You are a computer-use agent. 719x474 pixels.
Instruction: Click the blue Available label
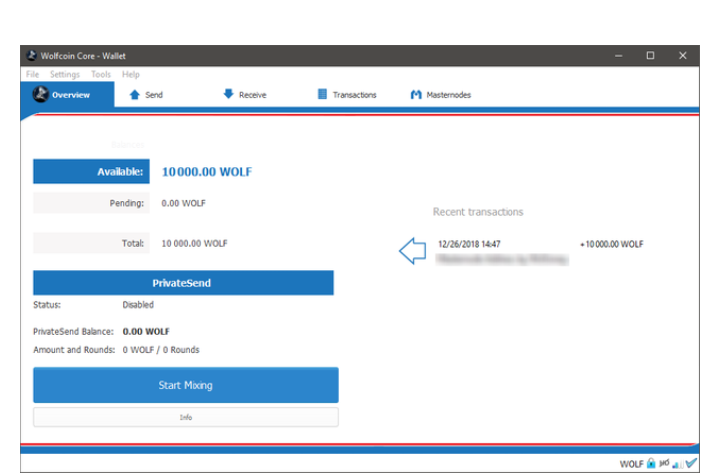coord(91,171)
